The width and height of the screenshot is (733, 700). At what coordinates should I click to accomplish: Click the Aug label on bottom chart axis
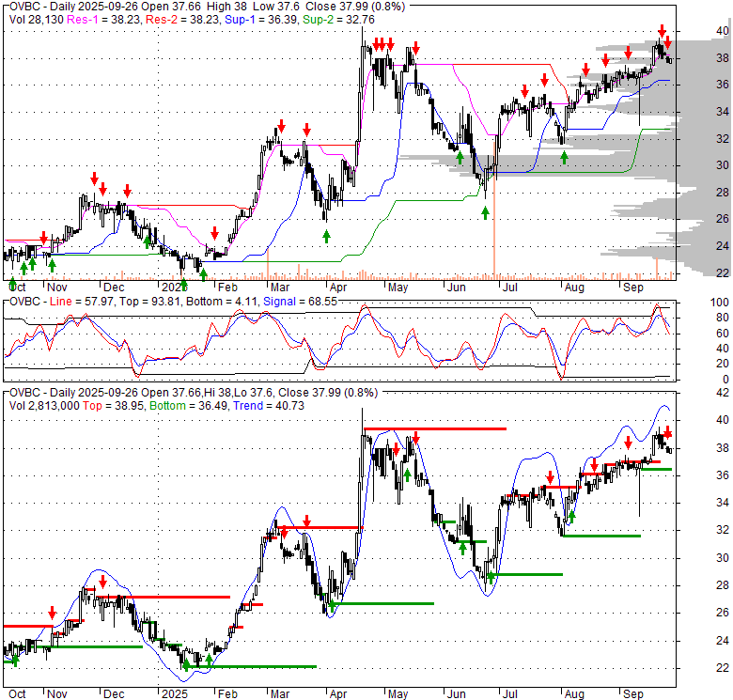coord(574,694)
